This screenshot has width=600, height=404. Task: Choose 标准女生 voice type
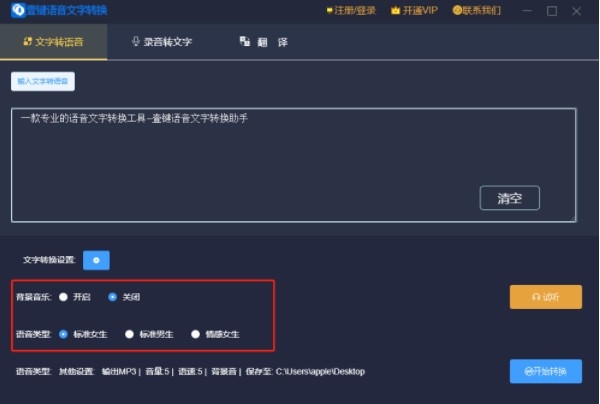coord(64,334)
